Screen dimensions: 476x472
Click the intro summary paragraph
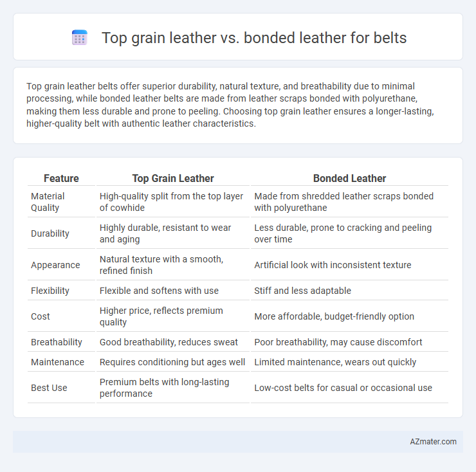pyautogui.click(x=230, y=105)
